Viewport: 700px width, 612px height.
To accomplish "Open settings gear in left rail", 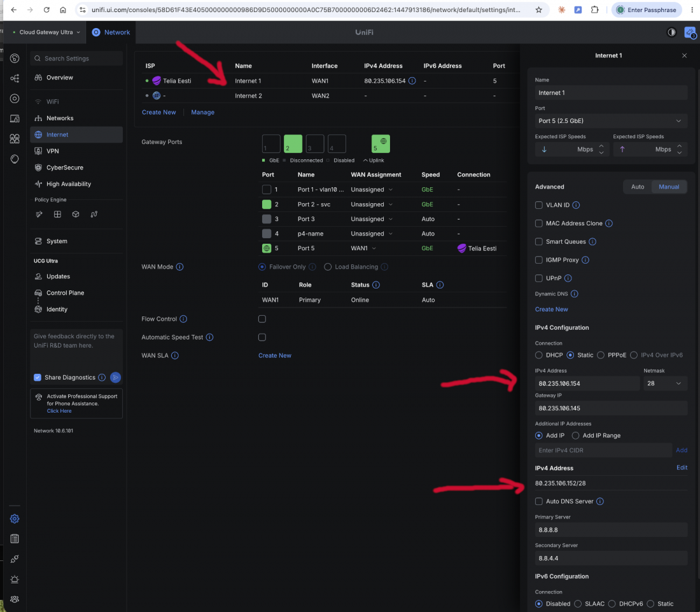I will click(15, 518).
